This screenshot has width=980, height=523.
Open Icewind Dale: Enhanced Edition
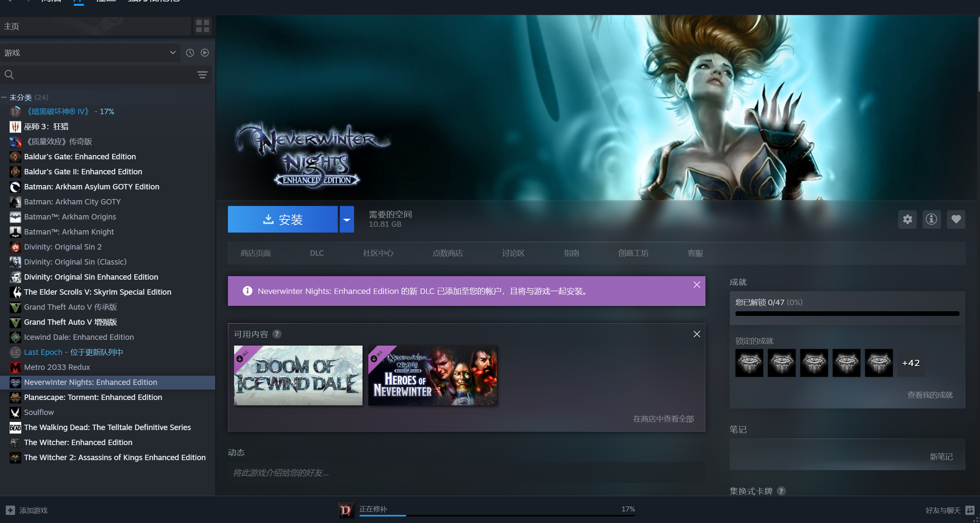[x=108, y=337]
